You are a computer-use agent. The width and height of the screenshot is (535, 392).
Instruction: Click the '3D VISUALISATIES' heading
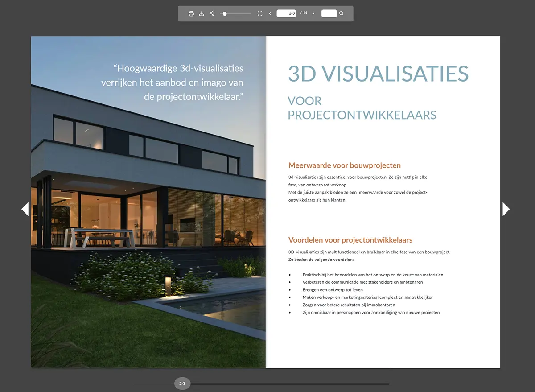pos(378,74)
